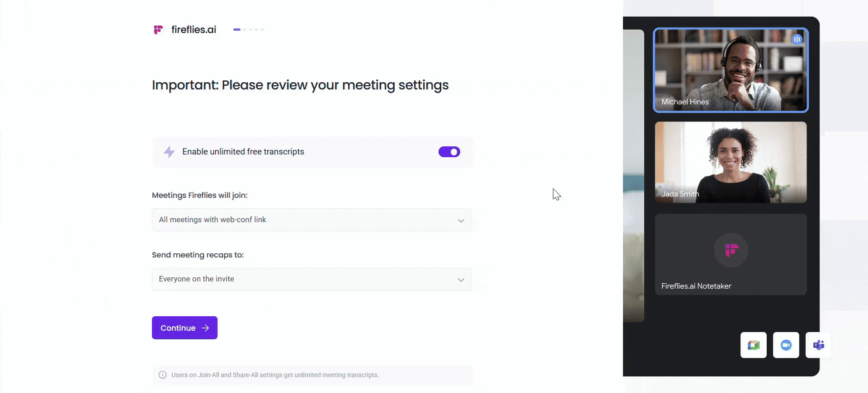
Task: Click the Send meeting recaps to label
Action: click(198, 255)
